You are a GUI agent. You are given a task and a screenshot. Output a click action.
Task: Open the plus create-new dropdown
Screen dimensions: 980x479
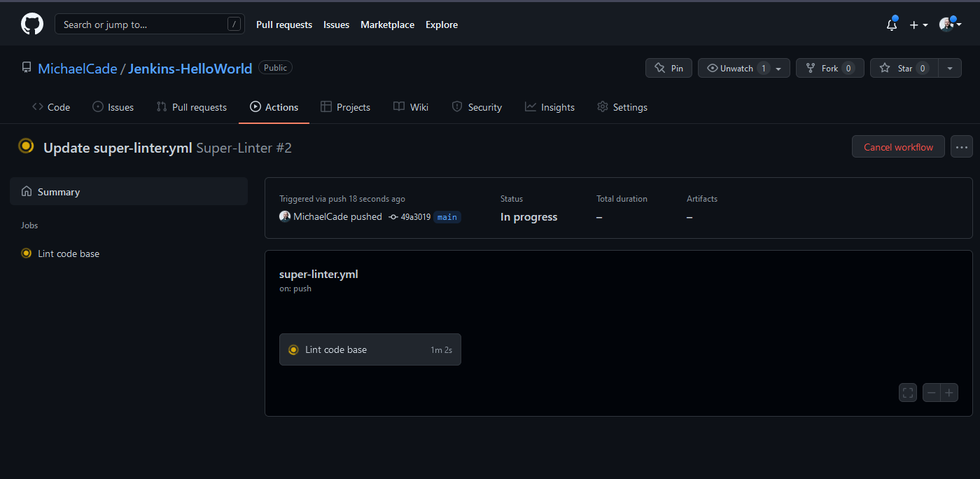click(x=918, y=25)
